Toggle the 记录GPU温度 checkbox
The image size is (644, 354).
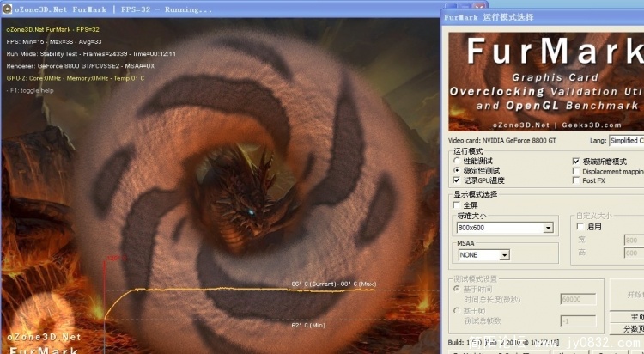(456, 180)
